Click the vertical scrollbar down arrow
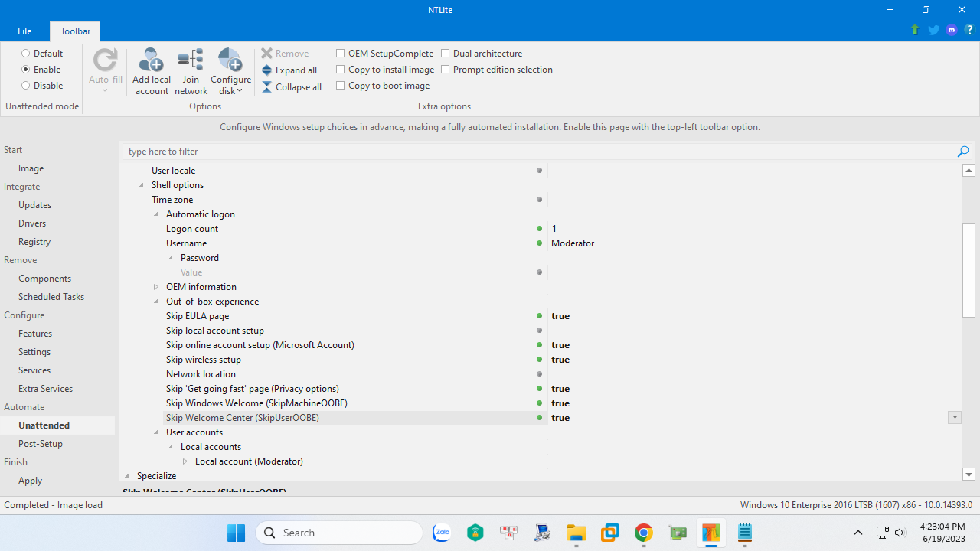 (969, 474)
